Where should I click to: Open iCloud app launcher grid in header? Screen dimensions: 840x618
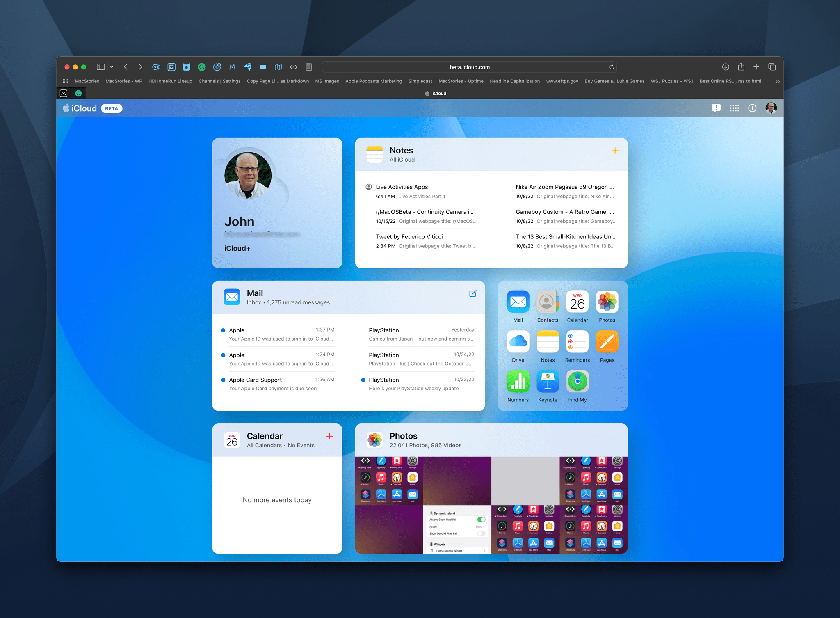pos(734,108)
